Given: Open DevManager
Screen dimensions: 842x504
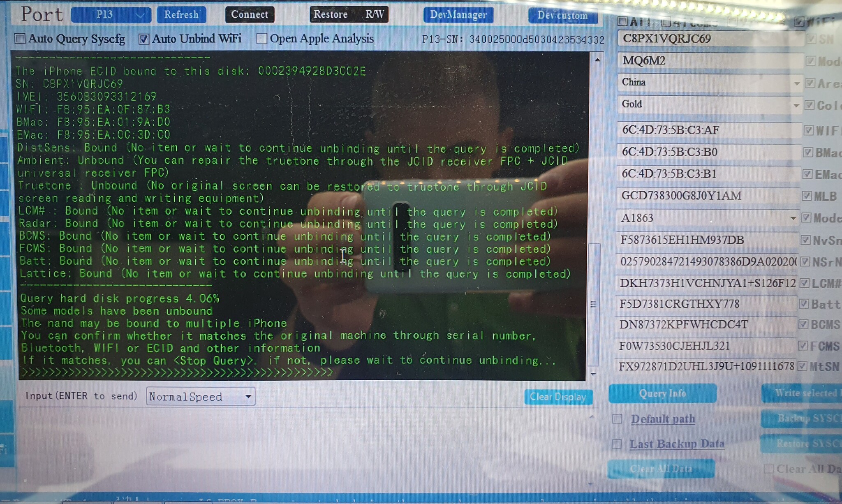Looking at the screenshot, I should (x=458, y=15).
